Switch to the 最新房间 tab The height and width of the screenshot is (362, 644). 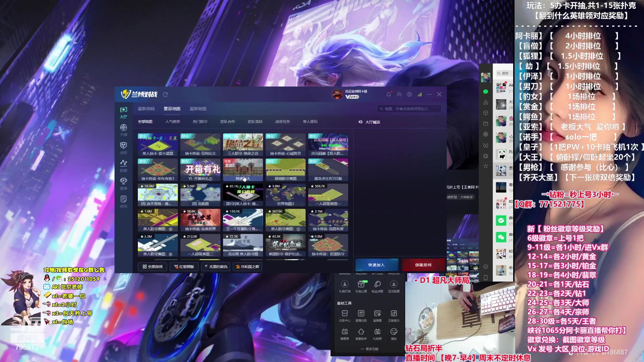pos(146,109)
